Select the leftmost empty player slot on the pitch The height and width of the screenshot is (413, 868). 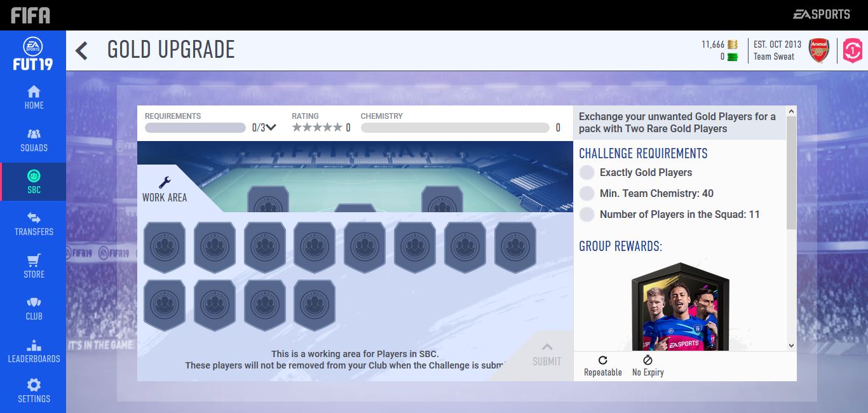point(268,199)
